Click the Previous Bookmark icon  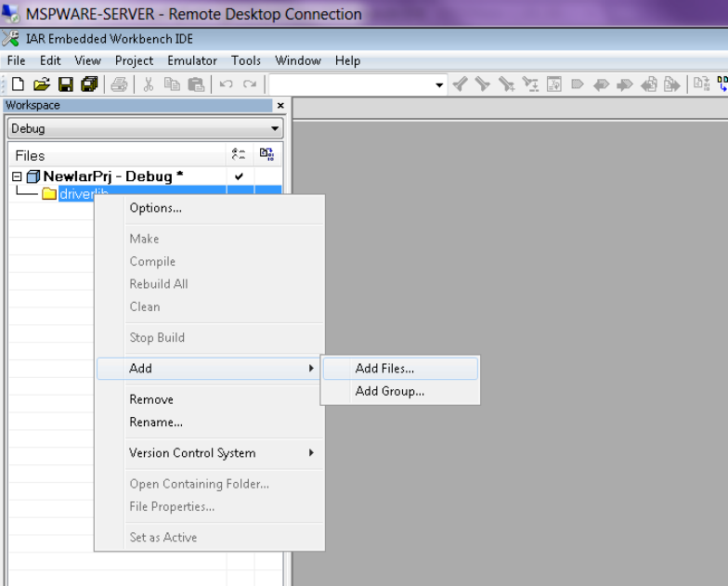[602, 85]
